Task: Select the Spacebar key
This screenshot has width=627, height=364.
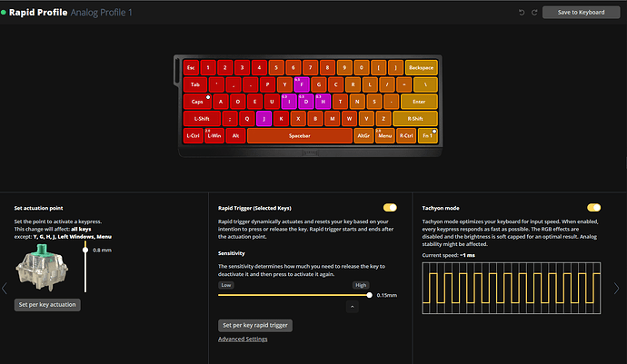Action: click(299, 135)
